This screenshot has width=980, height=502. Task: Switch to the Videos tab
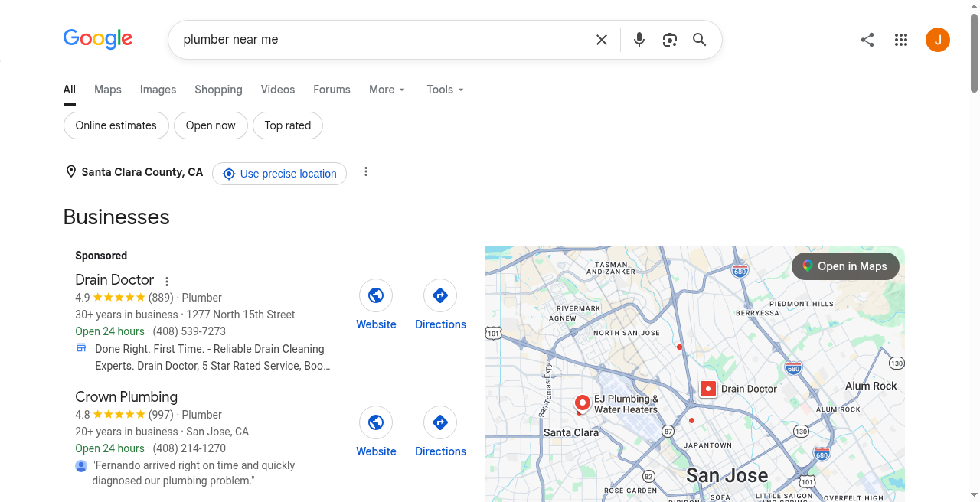click(x=278, y=90)
